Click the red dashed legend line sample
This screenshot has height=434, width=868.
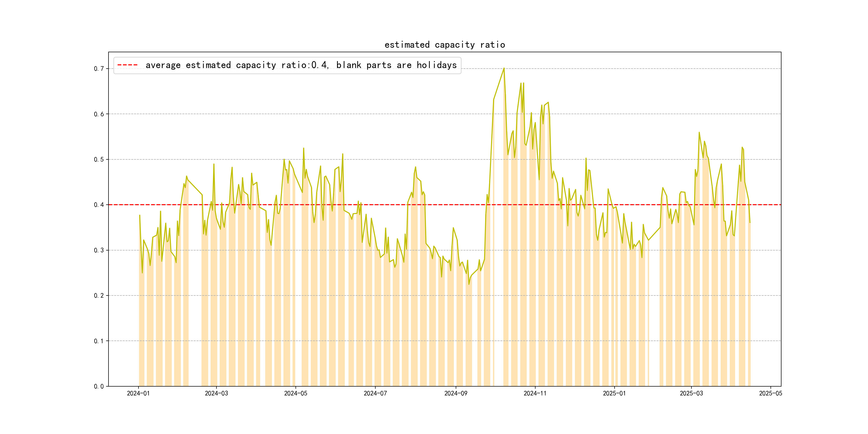(x=127, y=65)
